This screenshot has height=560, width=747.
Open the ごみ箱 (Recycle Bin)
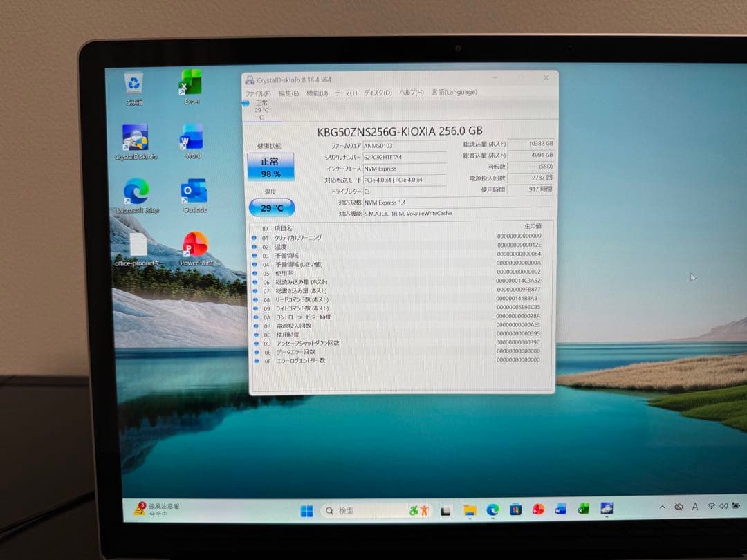(132, 83)
